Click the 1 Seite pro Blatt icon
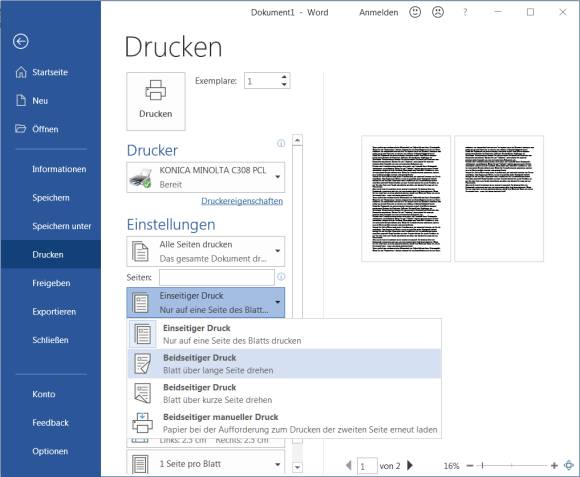 140,464
